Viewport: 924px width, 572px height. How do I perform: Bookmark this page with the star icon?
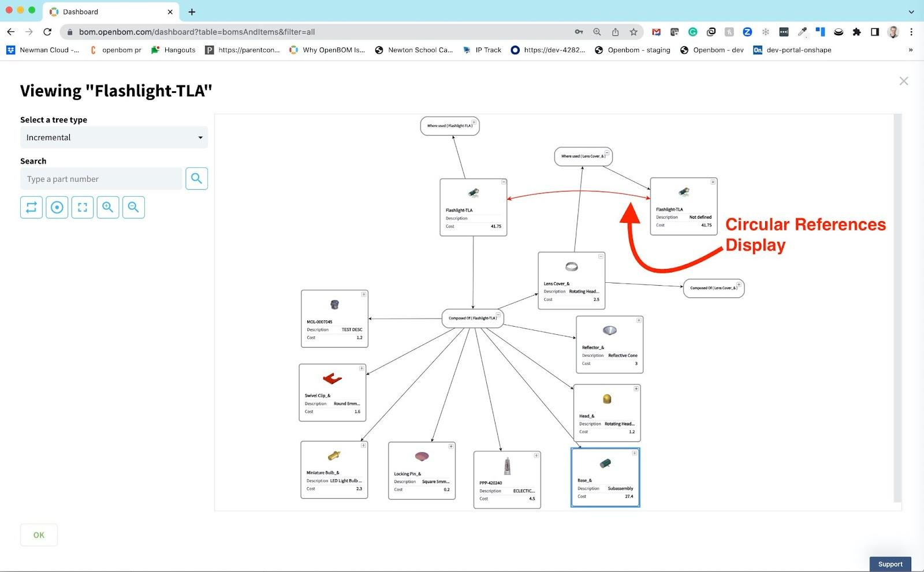pos(634,32)
